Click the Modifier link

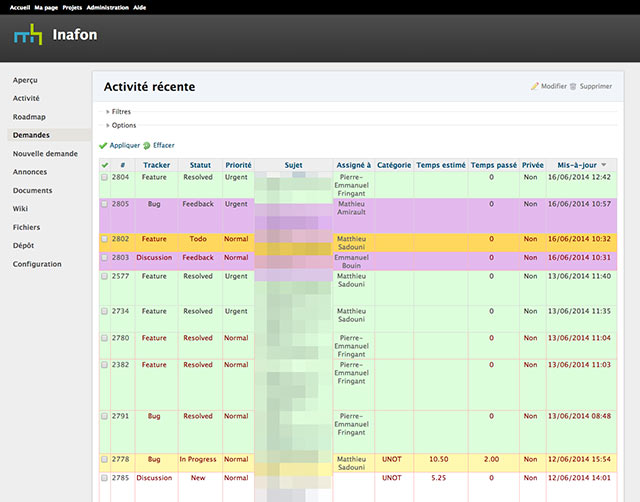554,86
